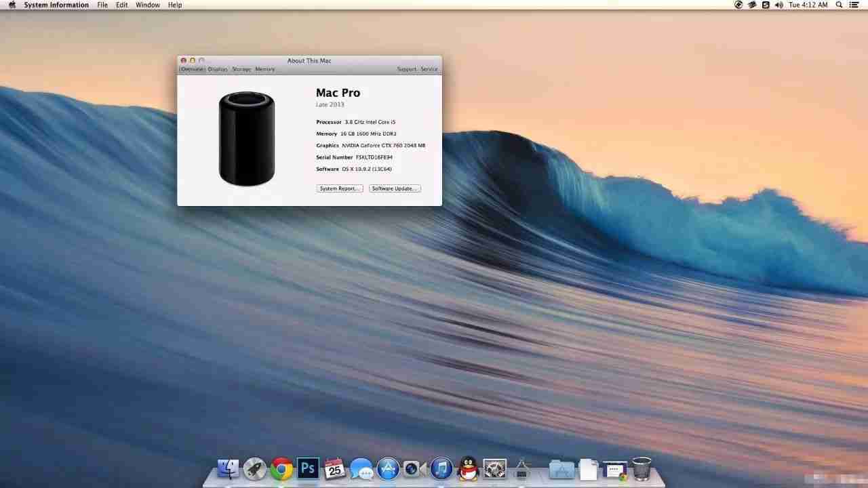Open the QQ penguin app

click(x=468, y=468)
